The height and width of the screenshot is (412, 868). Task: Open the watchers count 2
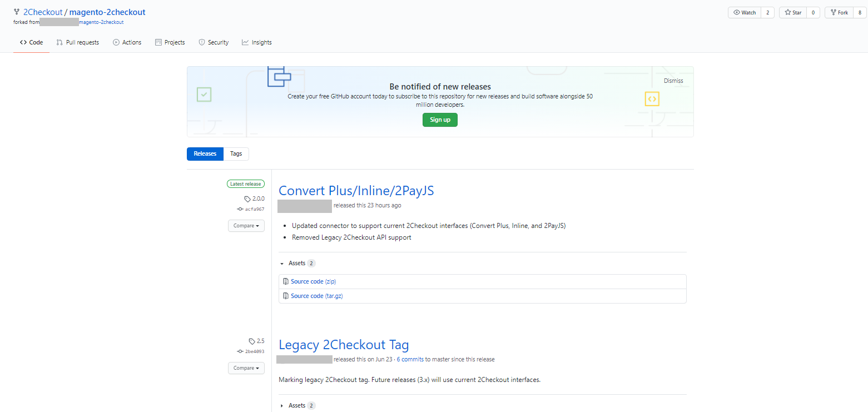tap(768, 13)
